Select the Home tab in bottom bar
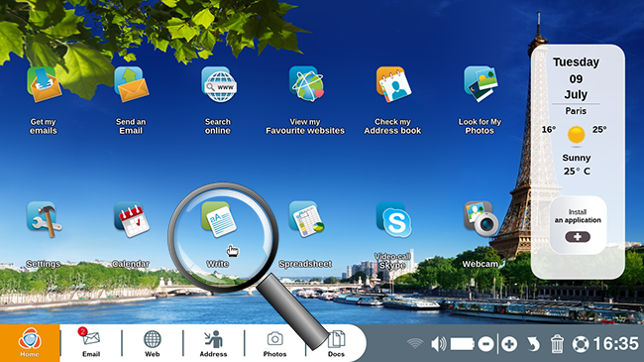 pyautogui.click(x=30, y=343)
